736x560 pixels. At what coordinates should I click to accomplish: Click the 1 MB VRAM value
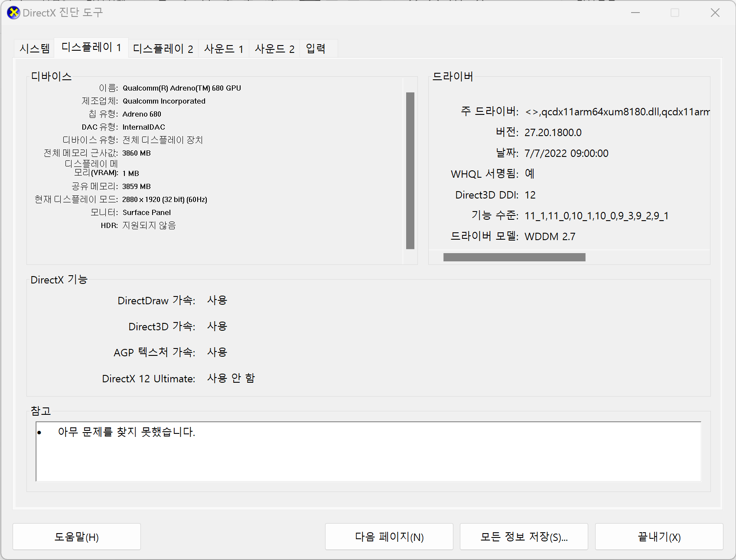(130, 173)
